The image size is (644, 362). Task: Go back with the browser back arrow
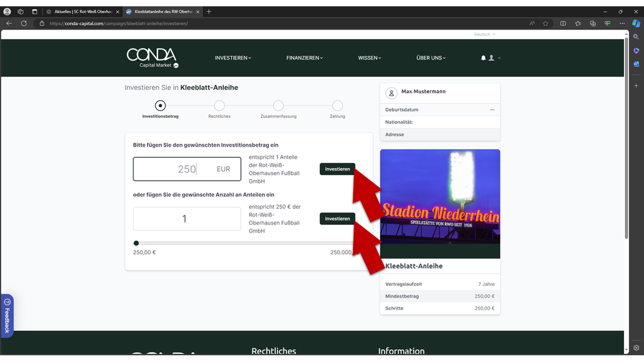click(9, 24)
